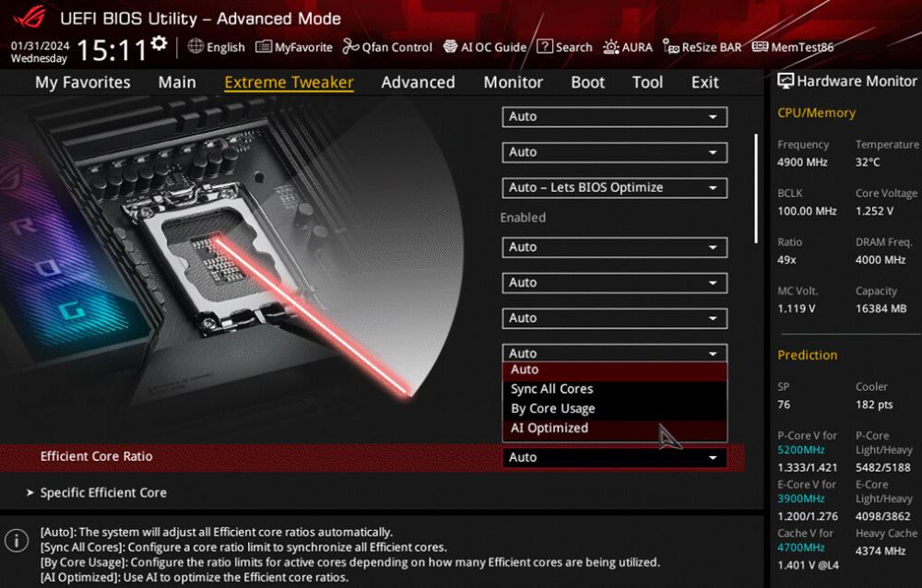Open the Efficient Core Ratio dropdown
Image resolution: width=922 pixels, height=588 pixels.
click(x=614, y=457)
